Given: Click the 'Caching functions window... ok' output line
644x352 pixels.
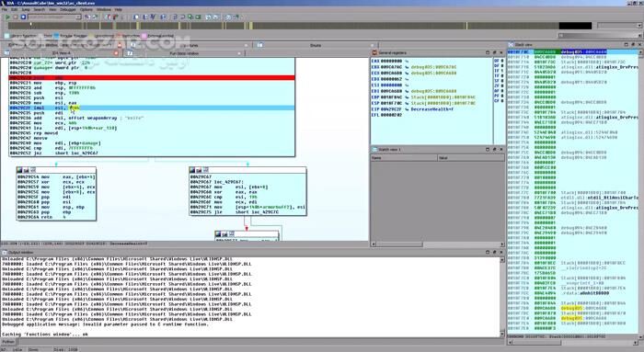Looking at the screenshot, I should point(45,335).
